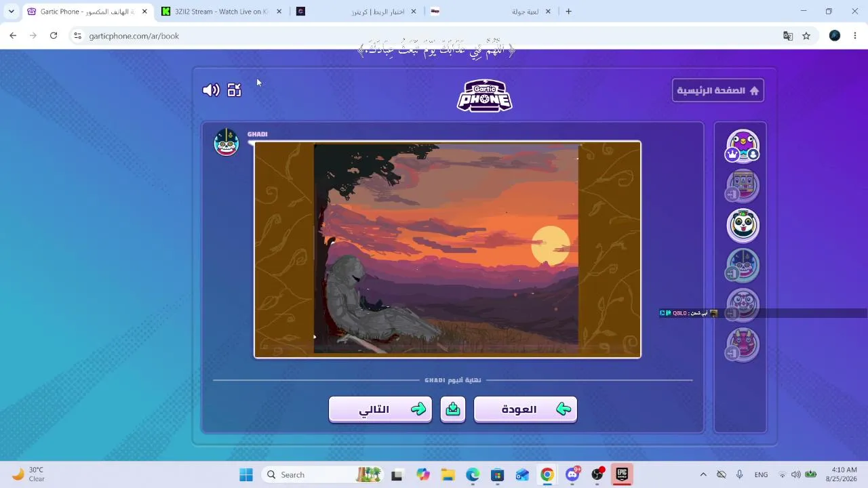
Task: Close the Gartic Phone tab
Action: point(144,12)
